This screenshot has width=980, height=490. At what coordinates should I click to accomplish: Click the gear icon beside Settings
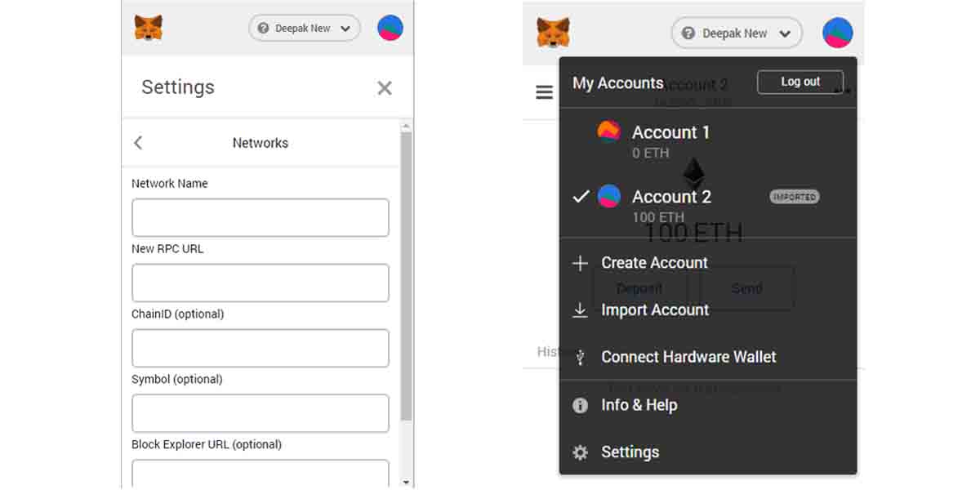point(580,452)
